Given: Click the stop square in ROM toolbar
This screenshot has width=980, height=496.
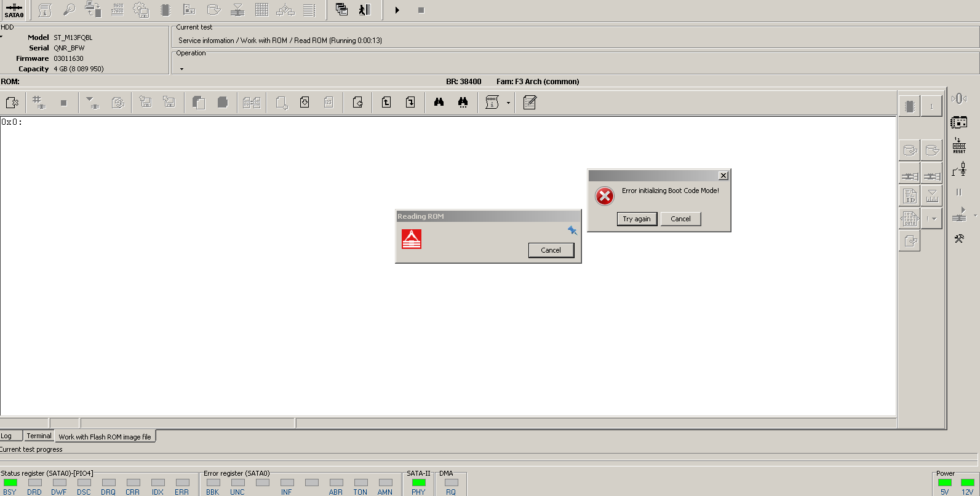Looking at the screenshot, I should (x=63, y=103).
